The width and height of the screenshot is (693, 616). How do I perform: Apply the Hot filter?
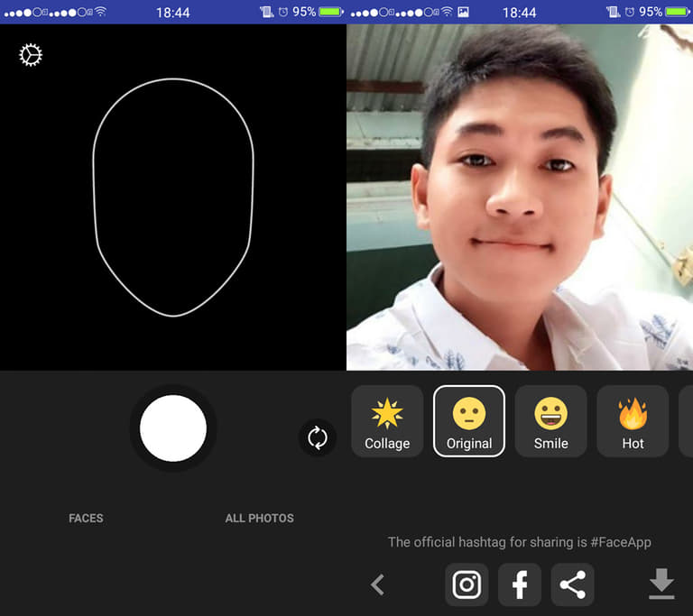633,421
